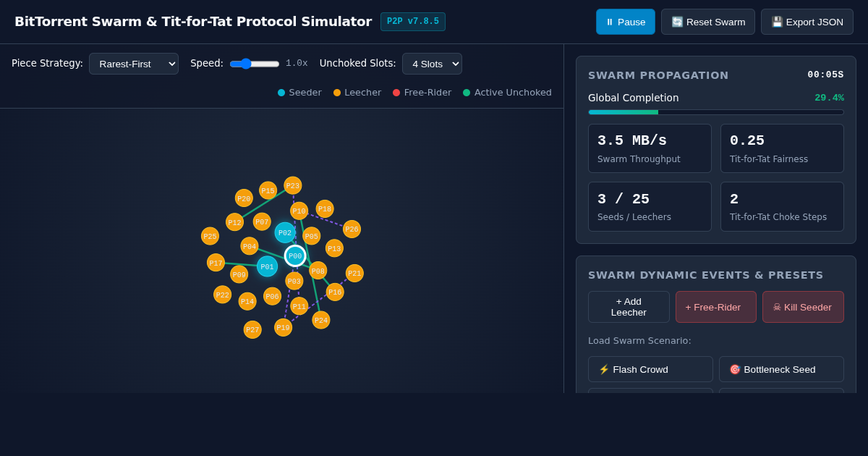The image size is (868, 456).
Task: Adjust the Speed slider
Action: tap(255, 64)
